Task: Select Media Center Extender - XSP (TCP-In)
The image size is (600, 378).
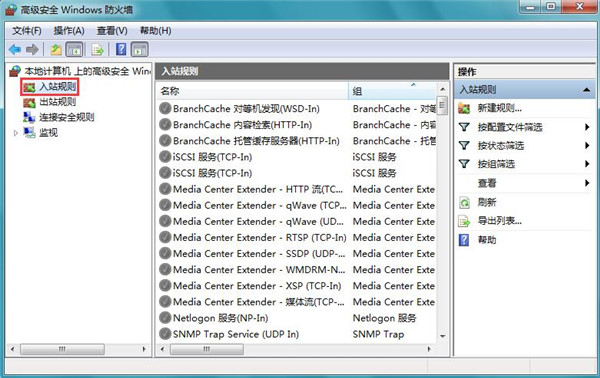Action: pyautogui.click(x=257, y=285)
